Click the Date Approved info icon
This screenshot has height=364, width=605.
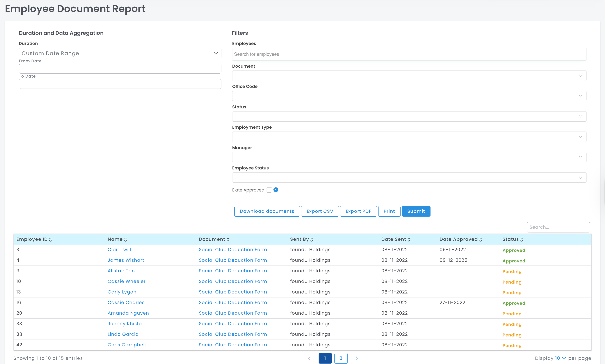click(276, 190)
